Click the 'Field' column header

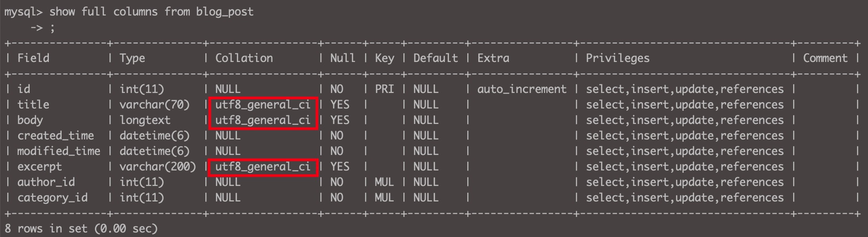33,58
